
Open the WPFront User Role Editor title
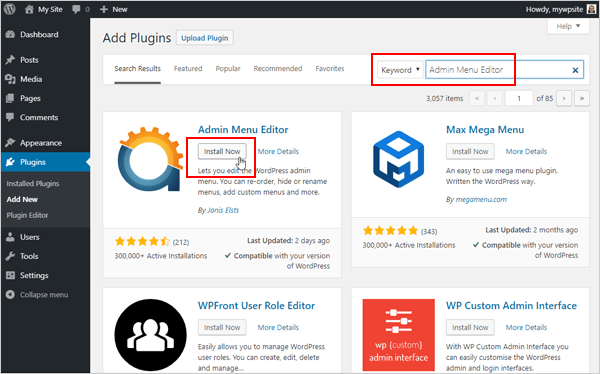[256, 305]
